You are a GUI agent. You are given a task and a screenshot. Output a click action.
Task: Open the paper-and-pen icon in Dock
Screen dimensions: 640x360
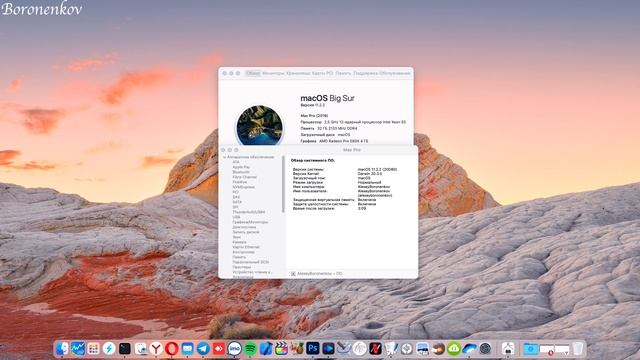[x=391, y=348]
